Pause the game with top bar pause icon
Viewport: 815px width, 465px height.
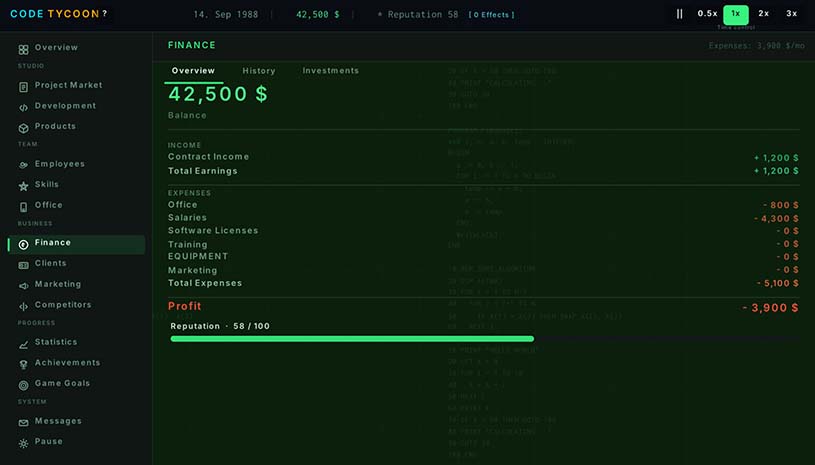click(x=679, y=14)
